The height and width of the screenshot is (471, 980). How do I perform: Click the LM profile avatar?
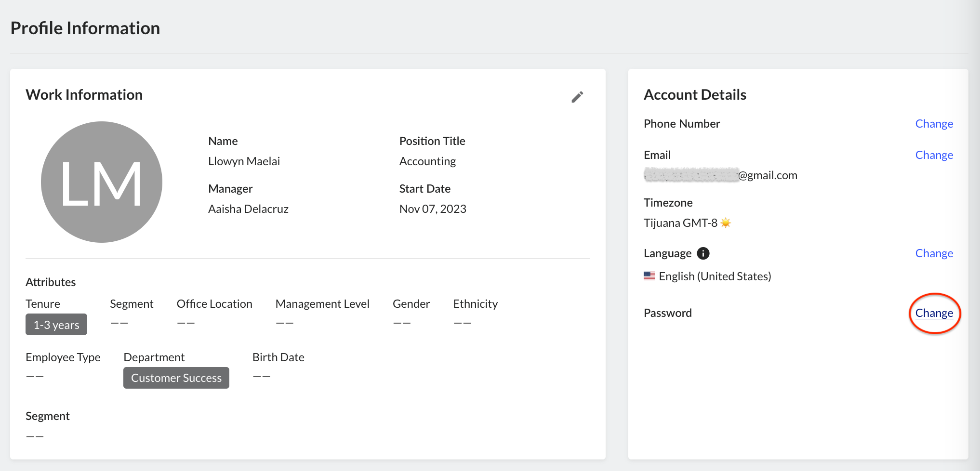102,182
